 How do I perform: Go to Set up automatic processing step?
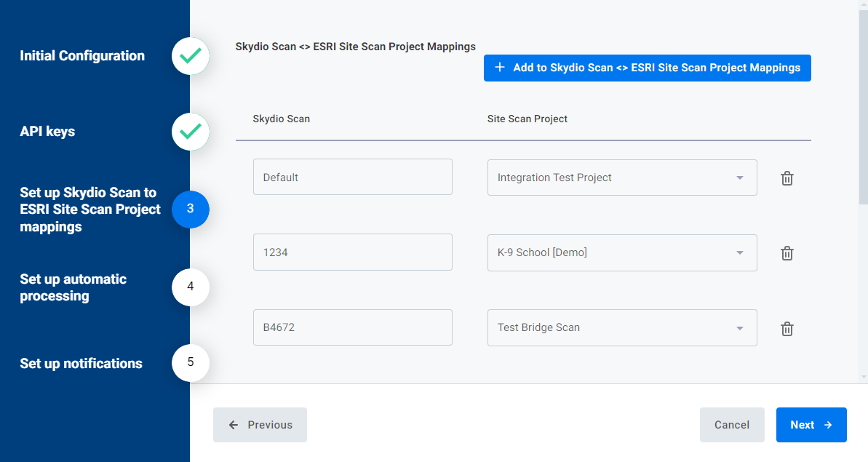[x=73, y=287]
